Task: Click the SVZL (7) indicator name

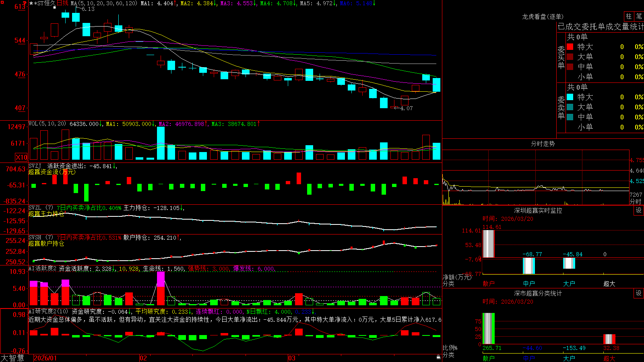Action: point(41,208)
